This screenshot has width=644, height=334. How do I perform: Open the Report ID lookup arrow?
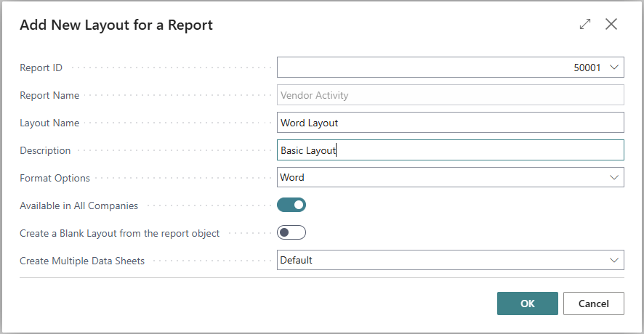[x=614, y=68]
